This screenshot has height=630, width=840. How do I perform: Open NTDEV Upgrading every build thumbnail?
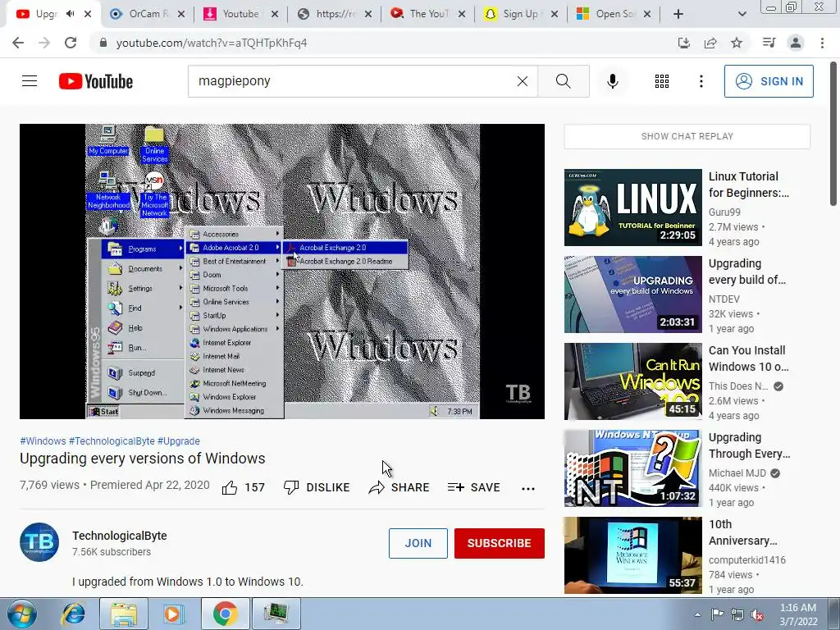[633, 294]
